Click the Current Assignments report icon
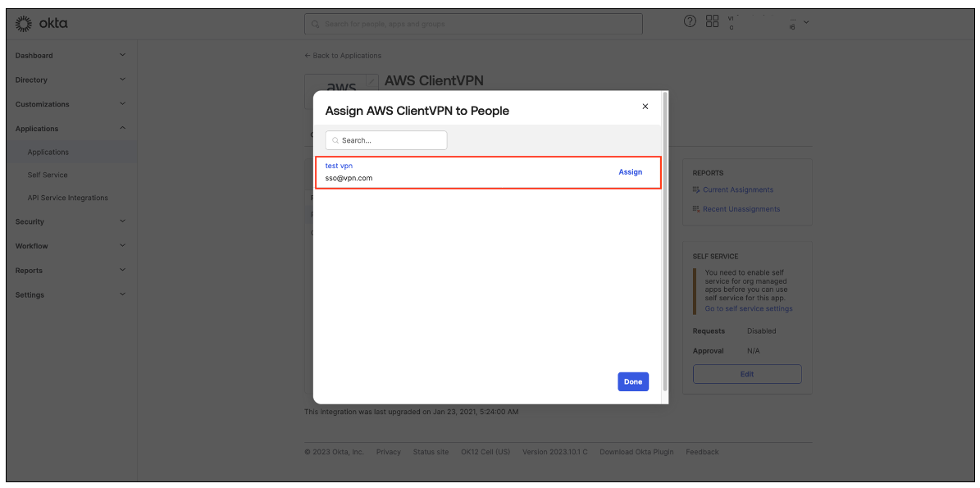This screenshot has width=980, height=488. tap(696, 189)
